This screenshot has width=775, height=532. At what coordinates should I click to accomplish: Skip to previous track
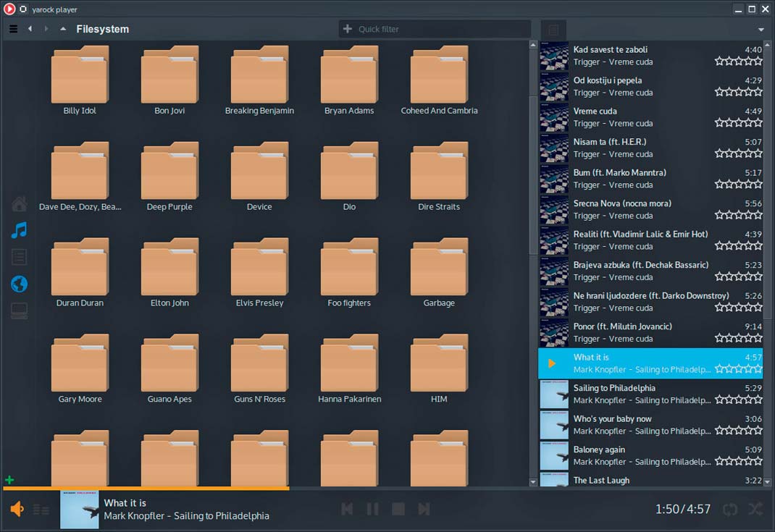(x=348, y=509)
